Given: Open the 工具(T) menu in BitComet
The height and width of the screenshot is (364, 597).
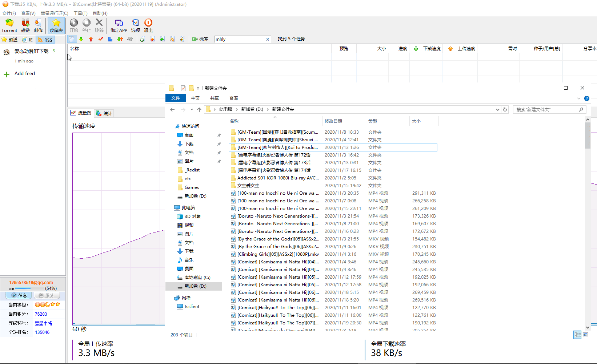Looking at the screenshot, I should coord(80,13).
